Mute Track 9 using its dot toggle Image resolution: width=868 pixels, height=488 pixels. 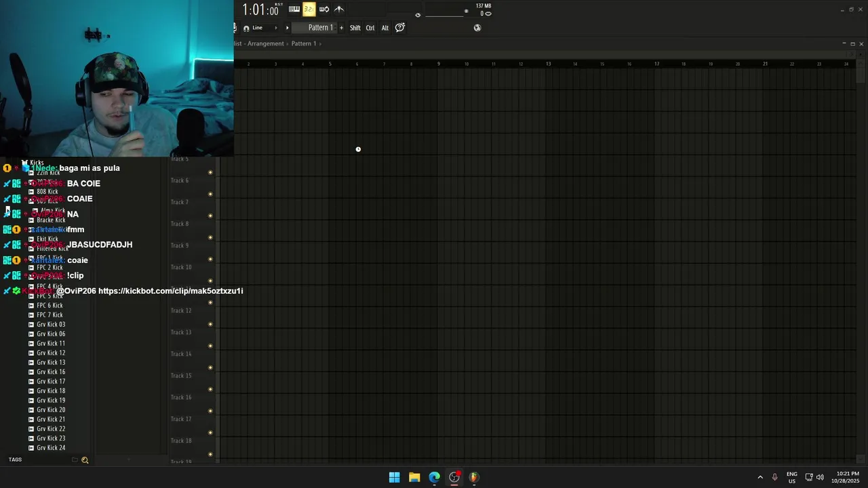(x=210, y=259)
